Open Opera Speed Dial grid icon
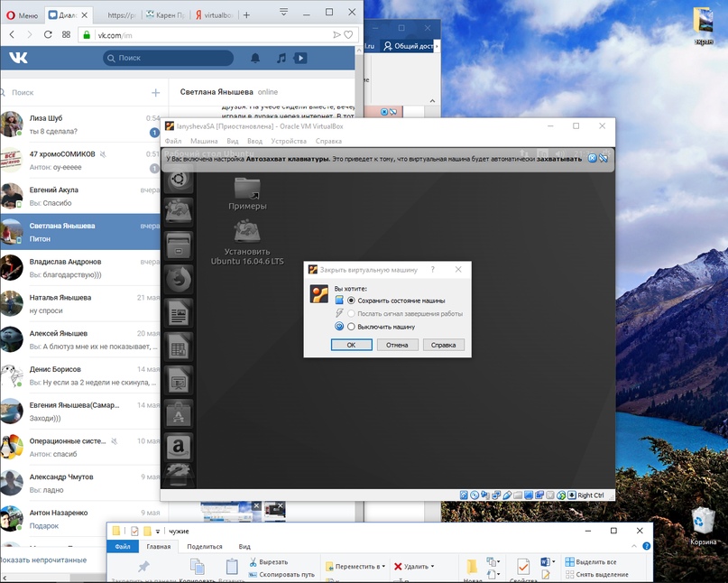 tap(67, 34)
